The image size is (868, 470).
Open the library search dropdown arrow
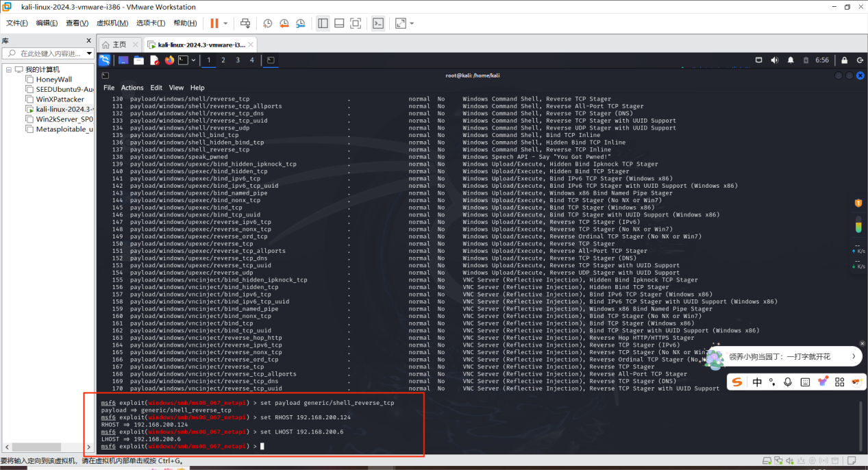pyautogui.click(x=89, y=53)
